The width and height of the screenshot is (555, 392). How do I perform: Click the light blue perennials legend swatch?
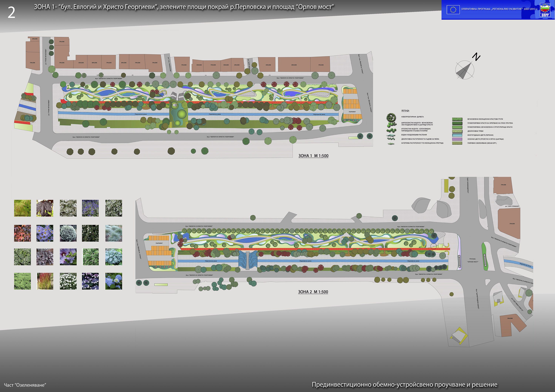pos(457,135)
